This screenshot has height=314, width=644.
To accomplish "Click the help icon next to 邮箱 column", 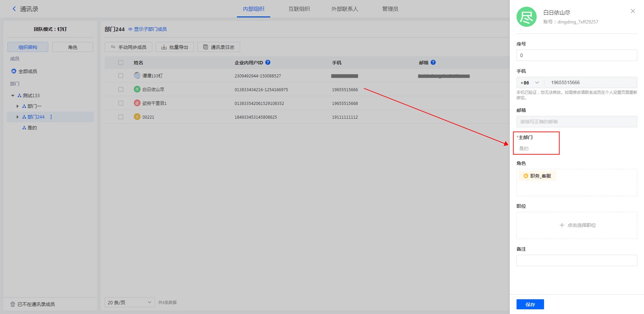I will (x=433, y=62).
